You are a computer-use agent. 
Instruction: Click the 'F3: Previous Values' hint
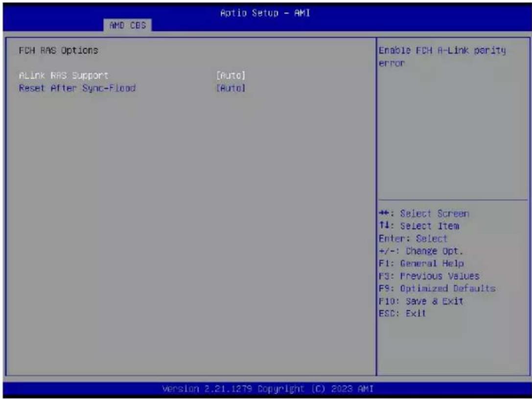click(429, 276)
